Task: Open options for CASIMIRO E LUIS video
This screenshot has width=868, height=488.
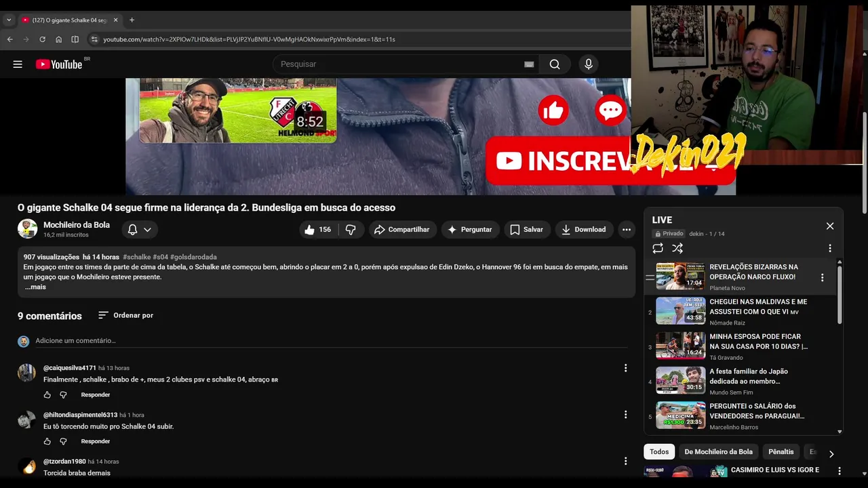Action: tap(840, 471)
